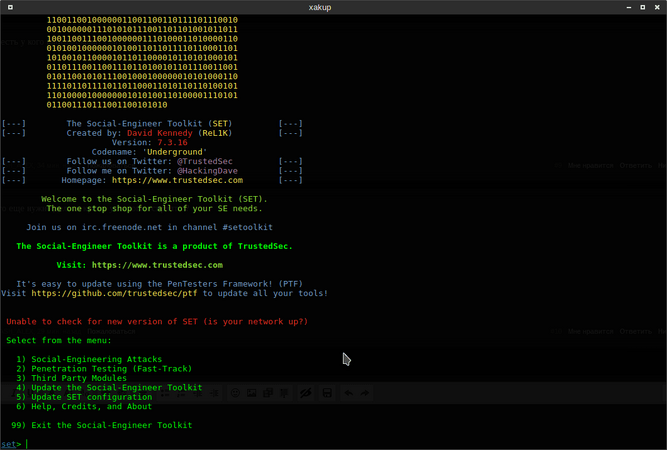The image size is (667, 450).
Task: Click the 'PenTesters Framework! (PTF)' line
Action: point(160,284)
